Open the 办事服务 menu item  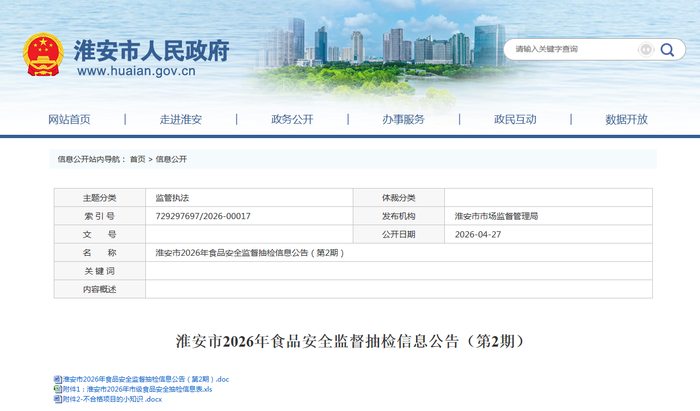404,120
